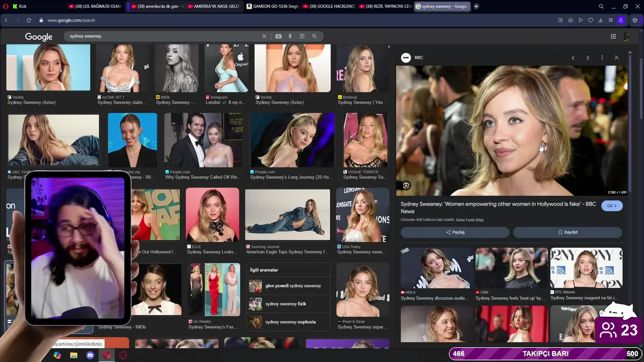Share the image with Paylaş button

(455, 232)
